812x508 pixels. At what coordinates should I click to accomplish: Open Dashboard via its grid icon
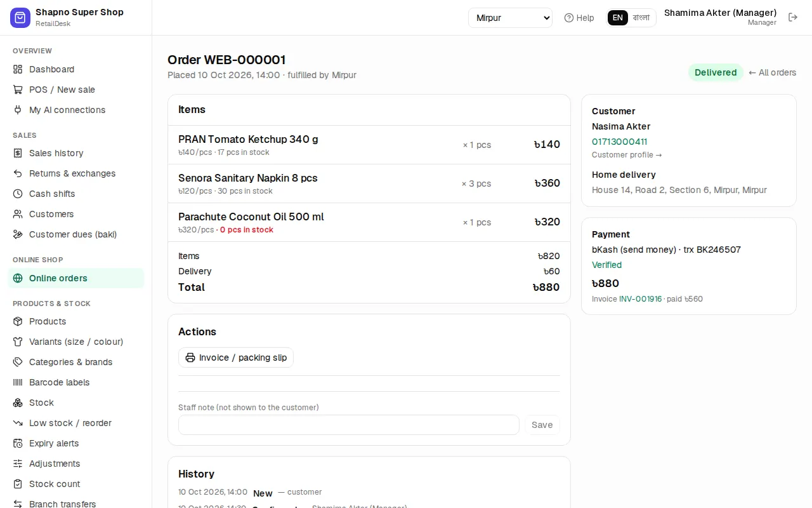pyautogui.click(x=18, y=69)
